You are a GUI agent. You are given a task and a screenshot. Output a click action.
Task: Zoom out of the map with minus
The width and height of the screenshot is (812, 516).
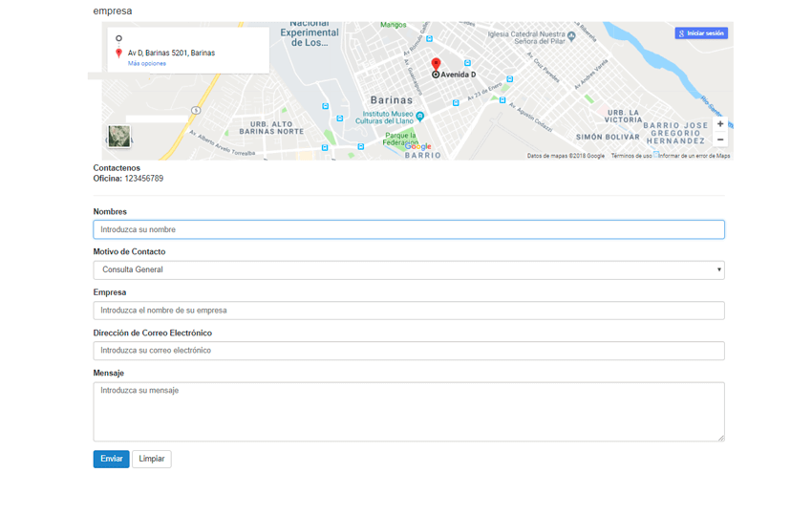(x=720, y=140)
